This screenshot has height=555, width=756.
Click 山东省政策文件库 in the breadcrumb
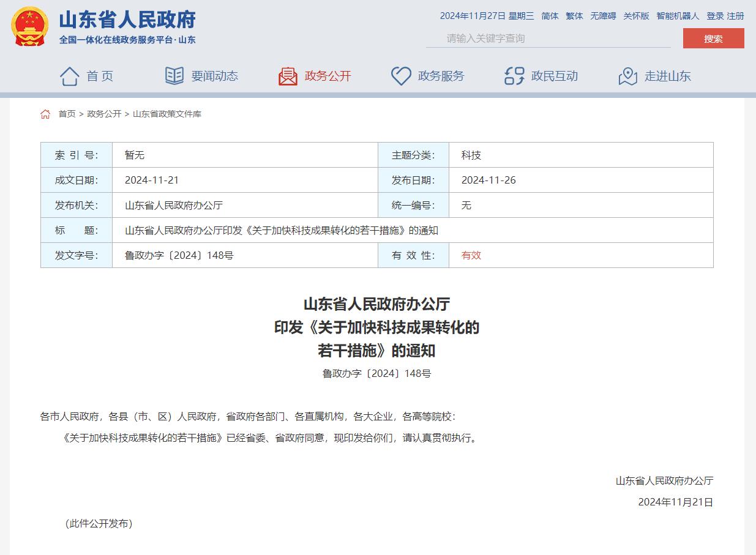(167, 114)
